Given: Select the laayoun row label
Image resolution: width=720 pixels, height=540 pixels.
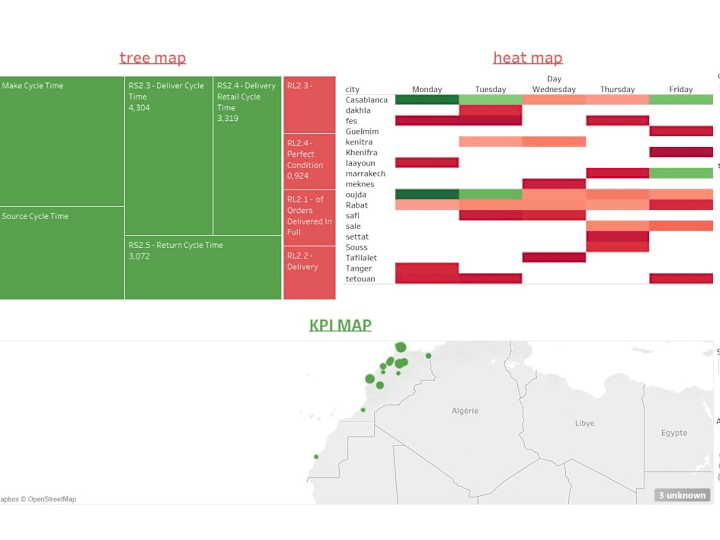Looking at the screenshot, I should click(x=360, y=163).
